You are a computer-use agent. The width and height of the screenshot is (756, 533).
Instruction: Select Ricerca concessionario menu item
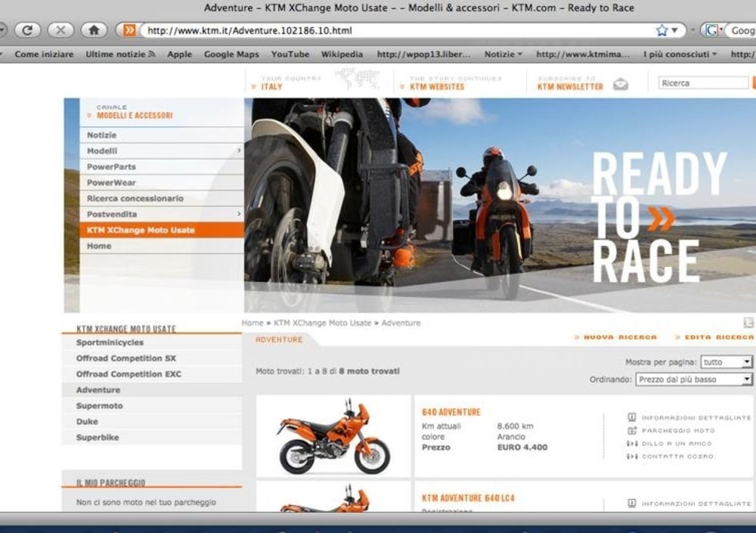coord(135,199)
